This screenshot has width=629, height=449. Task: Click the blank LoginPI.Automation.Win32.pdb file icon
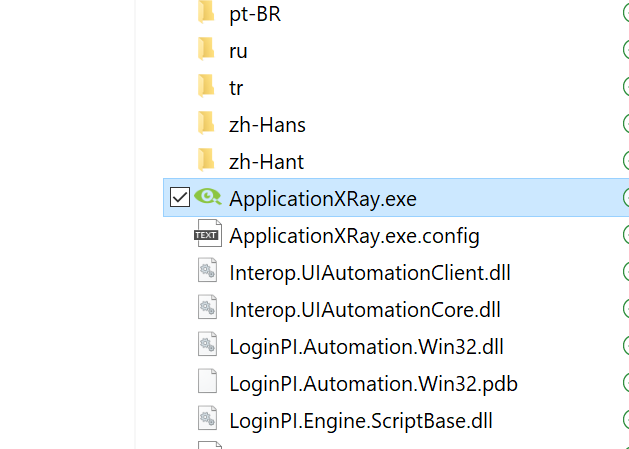207,381
